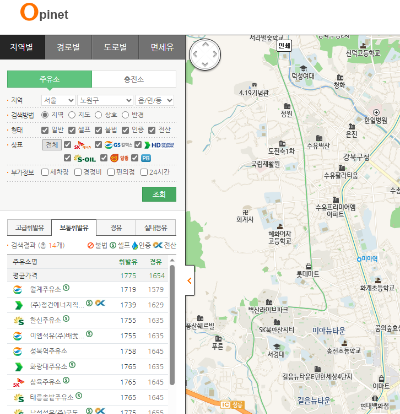The image size is (400, 414).
Task: Uncheck the 인증 checkbox
Action: point(125,130)
